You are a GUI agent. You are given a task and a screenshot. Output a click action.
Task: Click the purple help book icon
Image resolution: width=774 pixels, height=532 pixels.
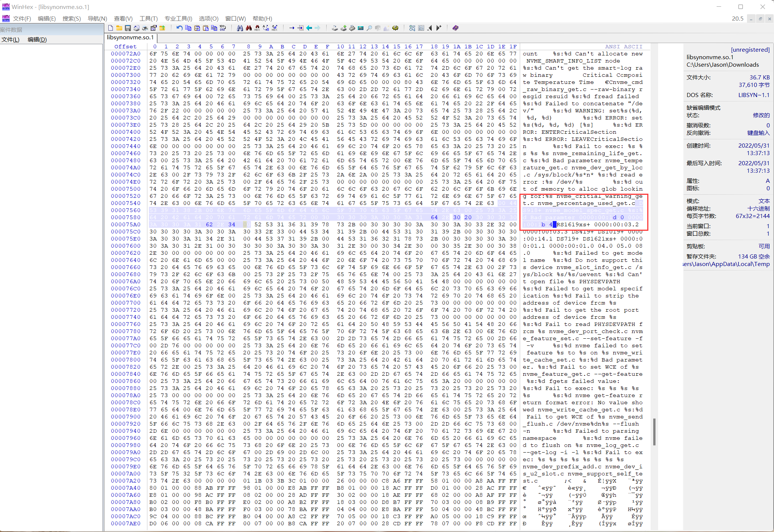point(456,28)
